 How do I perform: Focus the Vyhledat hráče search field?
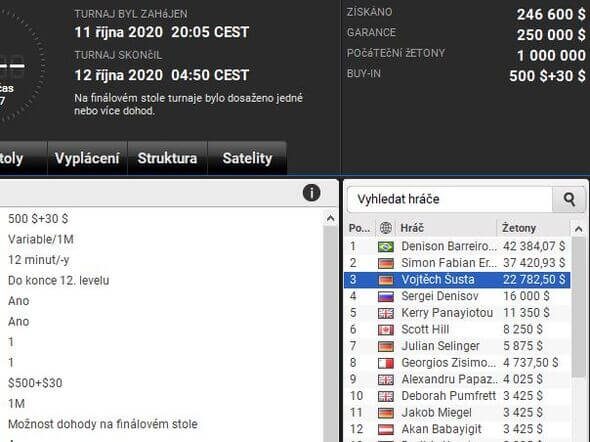coord(450,199)
